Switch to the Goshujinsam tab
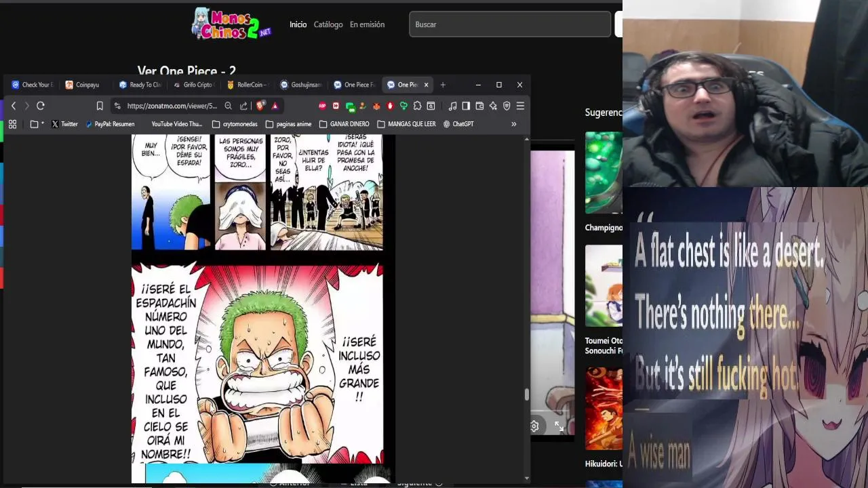This screenshot has height=488, width=868. point(301,85)
